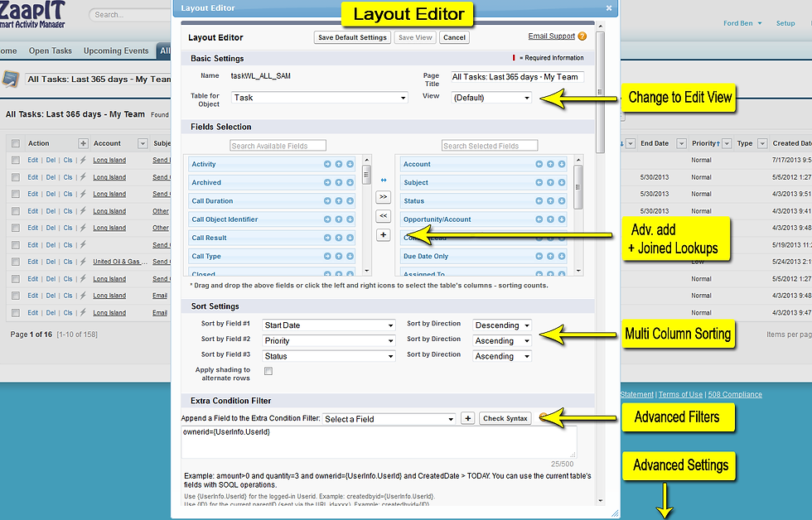This screenshot has height=520, width=812.
Task: Open the Setup menu link
Action: [x=785, y=23]
